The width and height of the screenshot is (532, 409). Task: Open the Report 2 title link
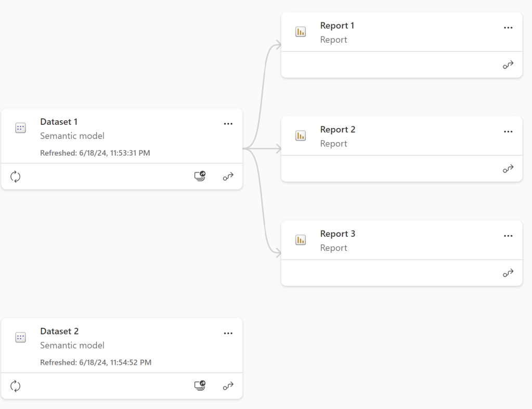(x=338, y=130)
